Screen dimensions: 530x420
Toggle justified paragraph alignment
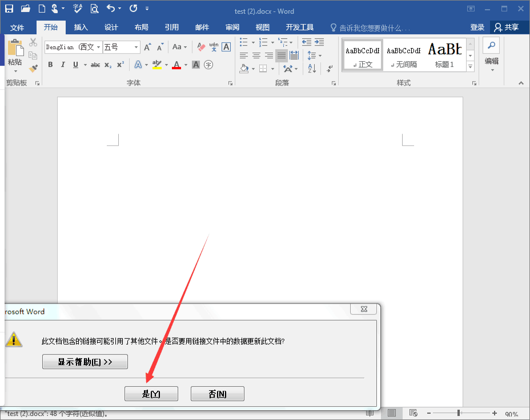[x=281, y=55]
